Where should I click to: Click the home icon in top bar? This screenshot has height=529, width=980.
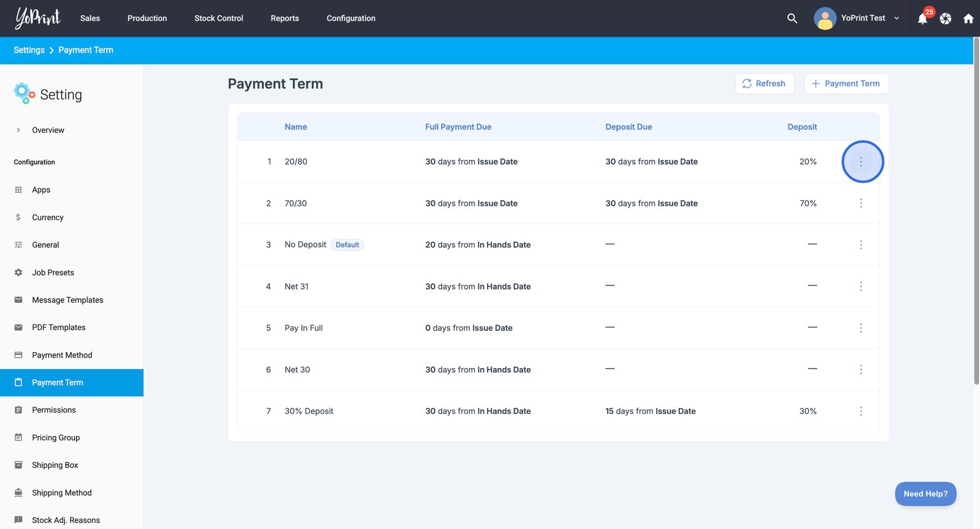(968, 18)
